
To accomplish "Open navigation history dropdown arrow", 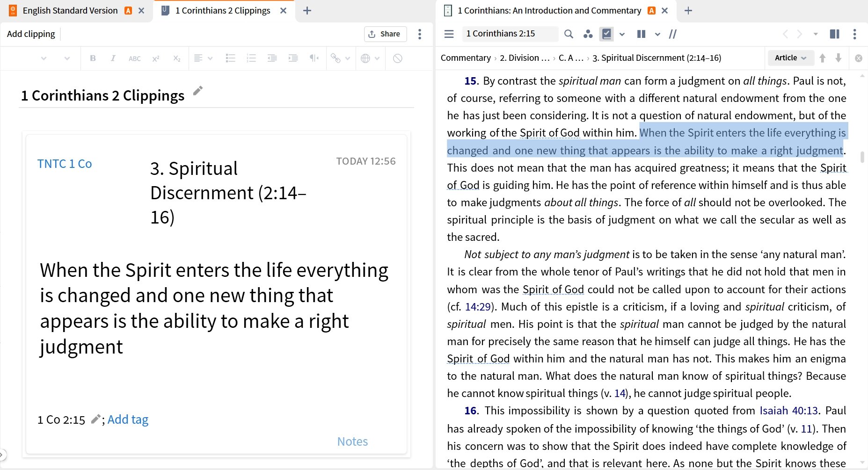I will (x=816, y=34).
